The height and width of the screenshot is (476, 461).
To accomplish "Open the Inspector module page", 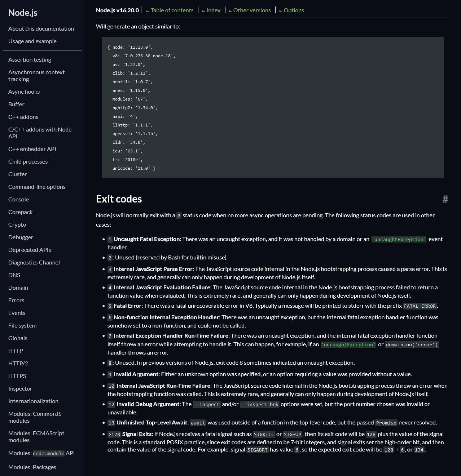I will 20,388.
